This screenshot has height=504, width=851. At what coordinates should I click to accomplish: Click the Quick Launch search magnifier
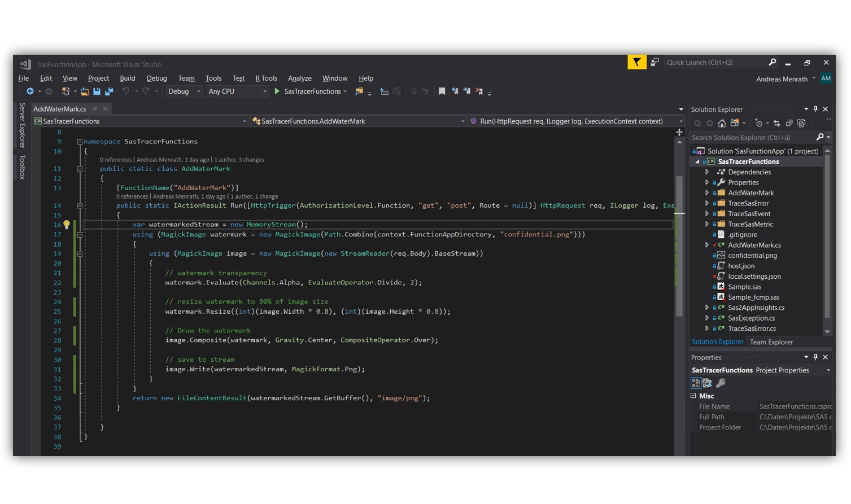coord(773,62)
